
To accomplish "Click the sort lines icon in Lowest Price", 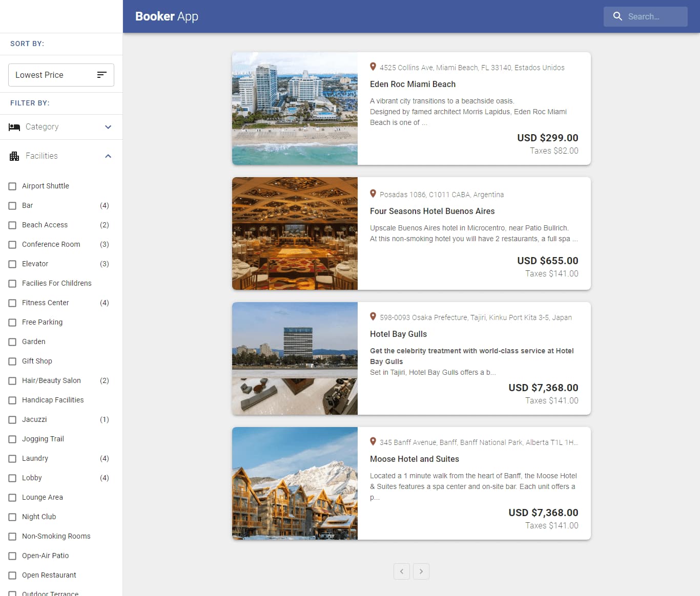I will [101, 75].
